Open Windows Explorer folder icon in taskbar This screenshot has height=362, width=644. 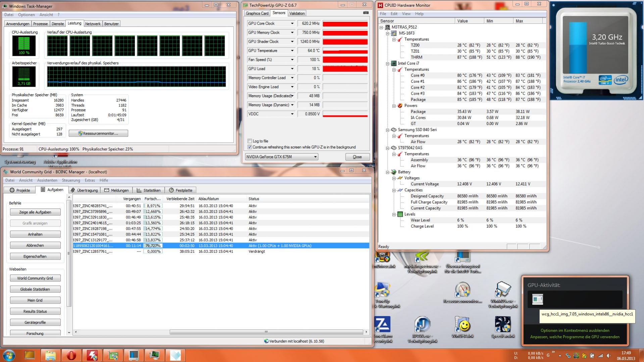[x=50, y=355]
